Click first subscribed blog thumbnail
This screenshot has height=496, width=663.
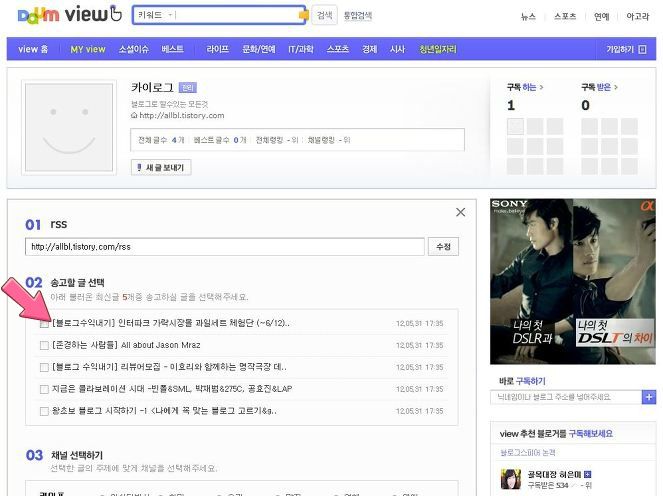[x=515, y=126]
